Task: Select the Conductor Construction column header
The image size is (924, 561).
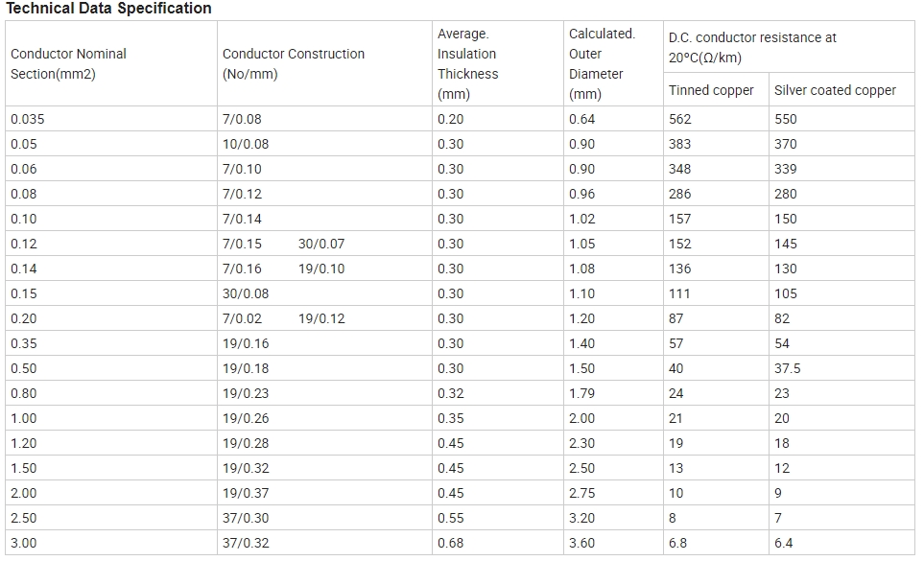Action: click(324, 63)
